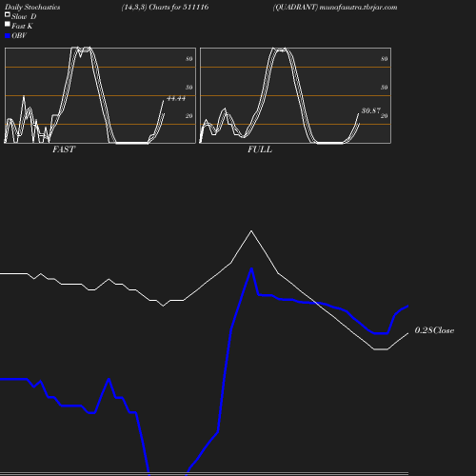The width and height of the screenshot is (476, 476).
Task: Click the '0.28Close' price label
Action: (x=434, y=330)
